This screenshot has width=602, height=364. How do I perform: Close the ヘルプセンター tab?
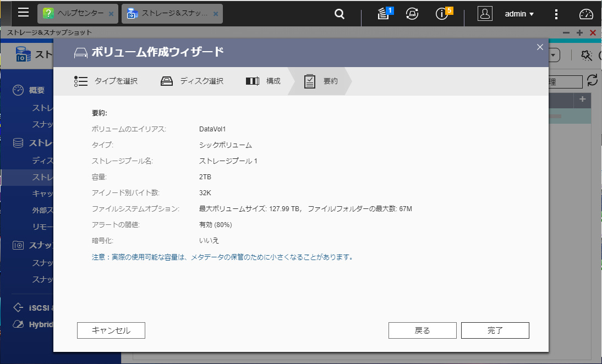click(x=111, y=14)
